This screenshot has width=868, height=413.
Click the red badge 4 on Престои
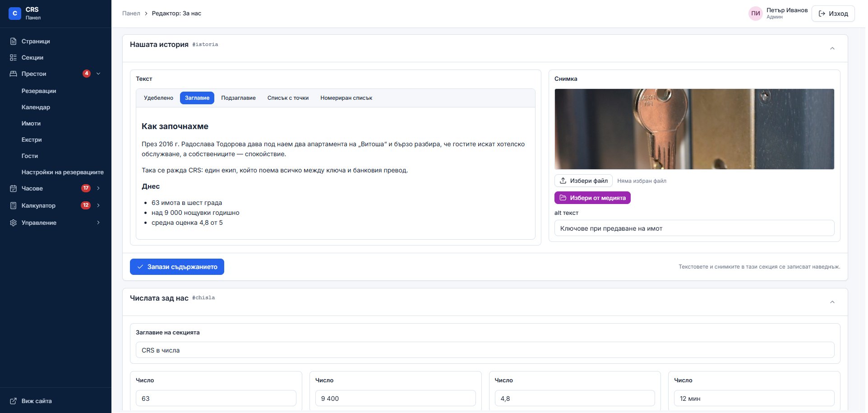87,74
